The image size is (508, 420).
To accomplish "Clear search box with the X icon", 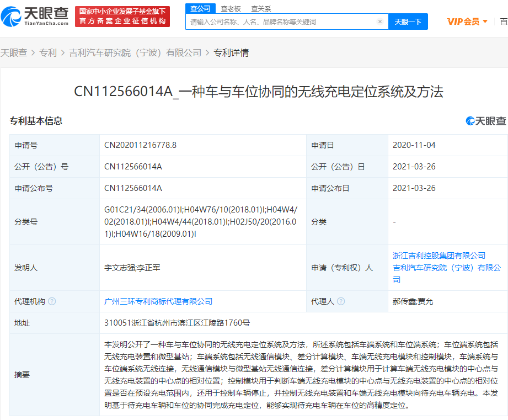I will point(380,22).
